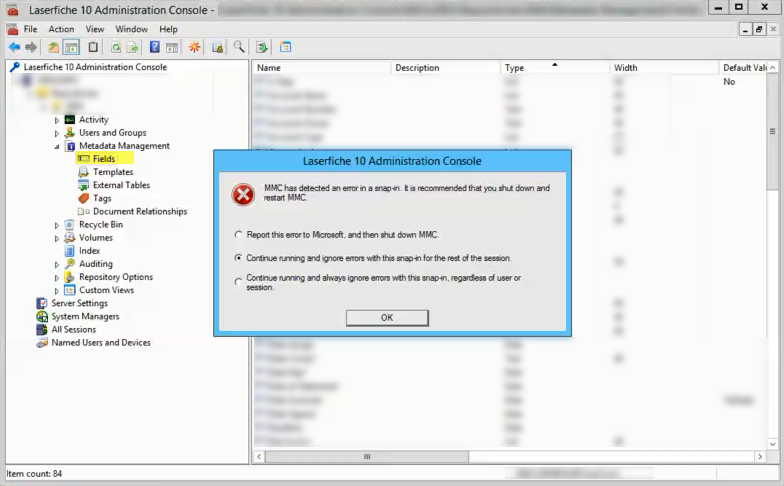Expand the Auditing node

point(56,264)
